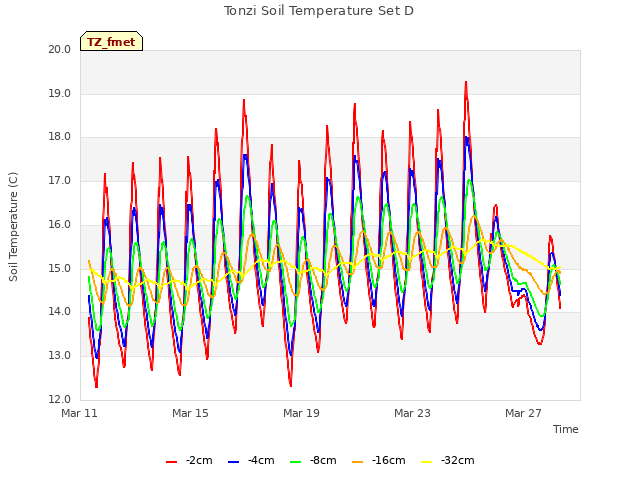Click the yellow -32cm legend color marker
This screenshot has width=640, height=480.
click(427, 462)
